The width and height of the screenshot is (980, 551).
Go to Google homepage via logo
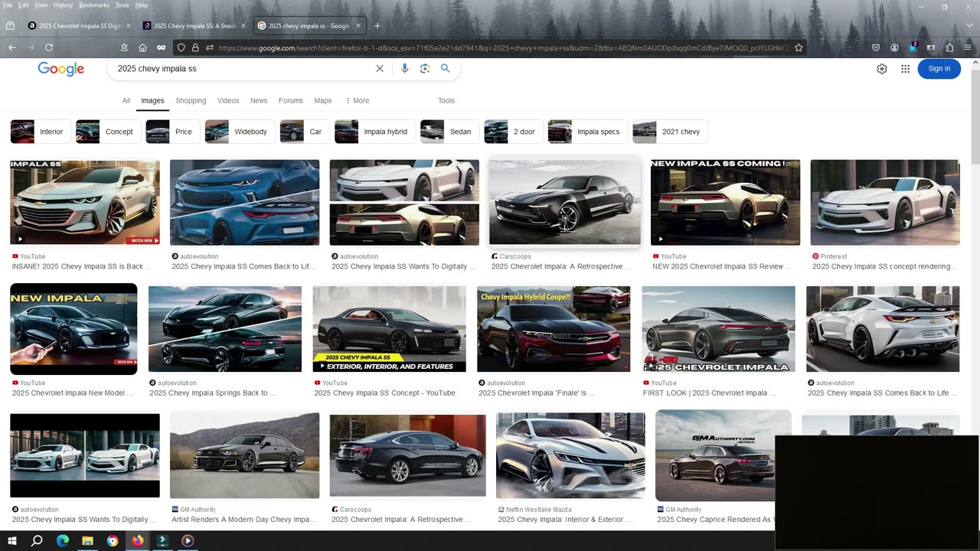pos(60,69)
